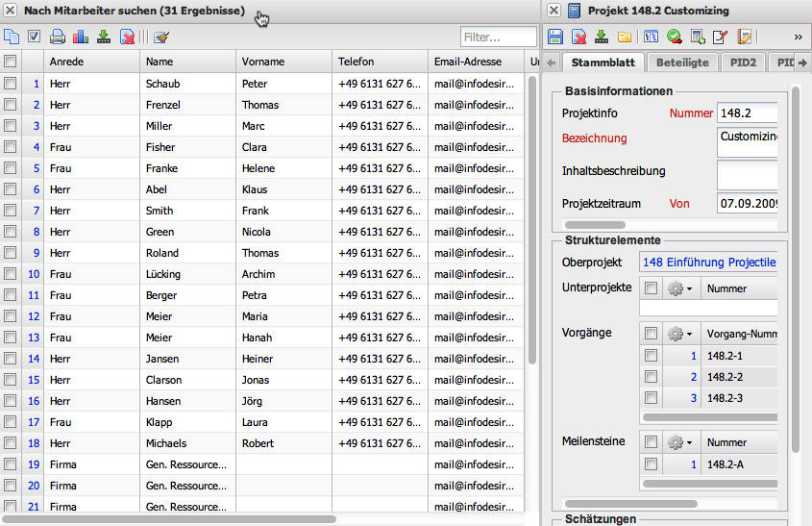The image size is (812, 526).
Task: Click into the Filter input field
Action: pyautogui.click(x=498, y=38)
